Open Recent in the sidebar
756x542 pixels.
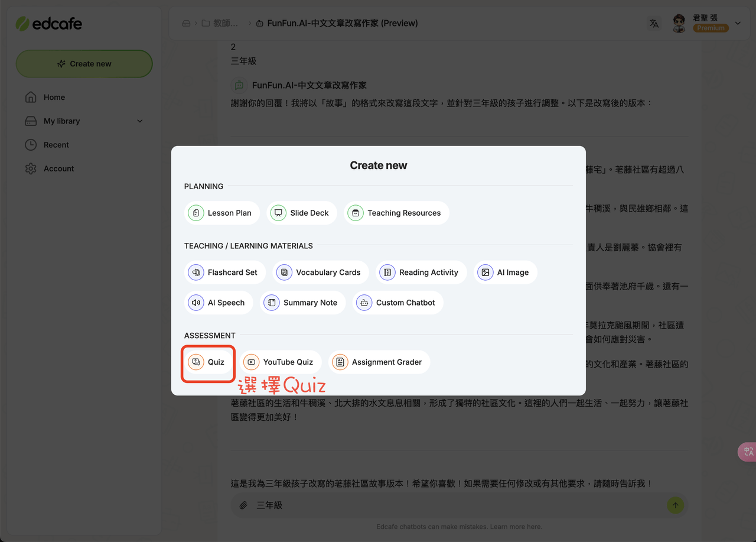pyautogui.click(x=56, y=145)
